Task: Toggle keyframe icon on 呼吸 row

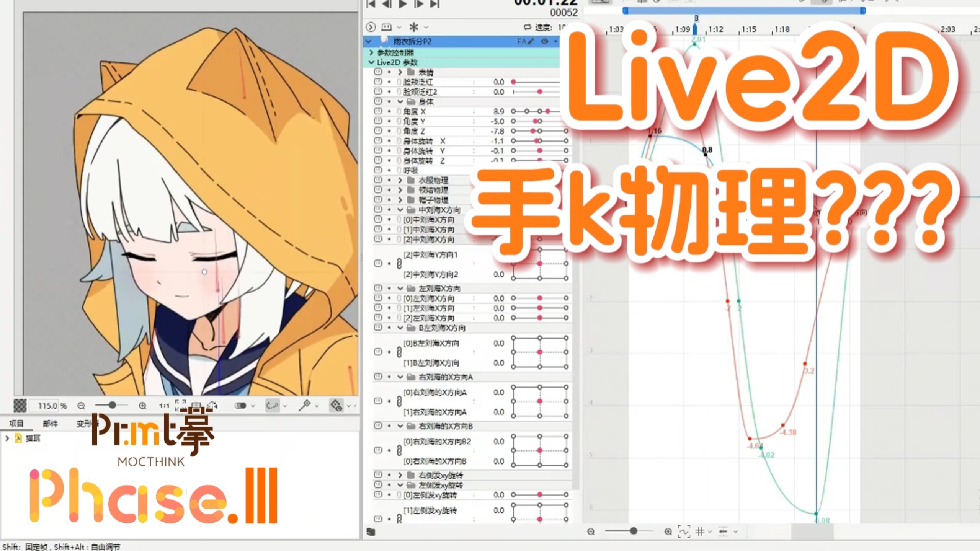Action: (378, 170)
